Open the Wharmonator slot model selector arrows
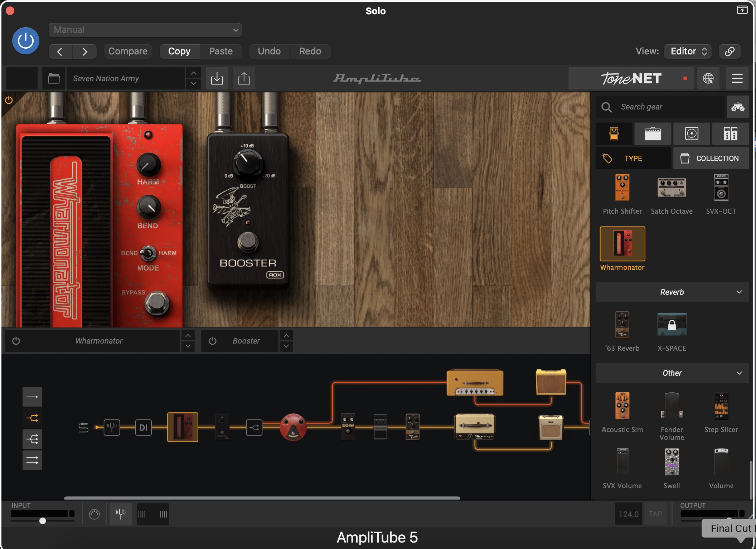756x549 pixels. (188, 341)
